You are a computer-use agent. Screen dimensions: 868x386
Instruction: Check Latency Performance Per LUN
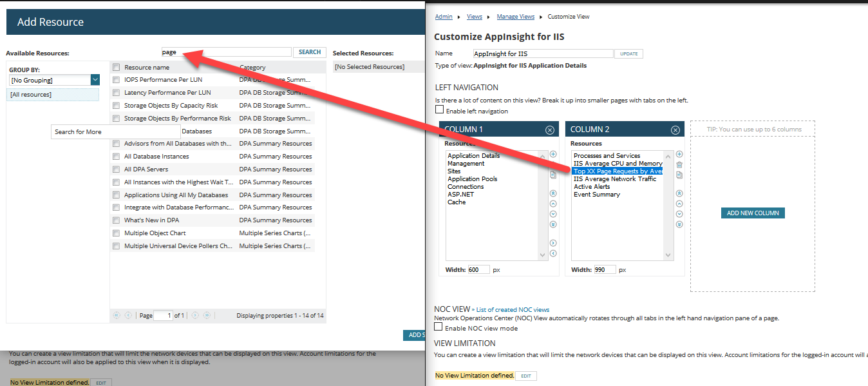pyautogui.click(x=116, y=93)
